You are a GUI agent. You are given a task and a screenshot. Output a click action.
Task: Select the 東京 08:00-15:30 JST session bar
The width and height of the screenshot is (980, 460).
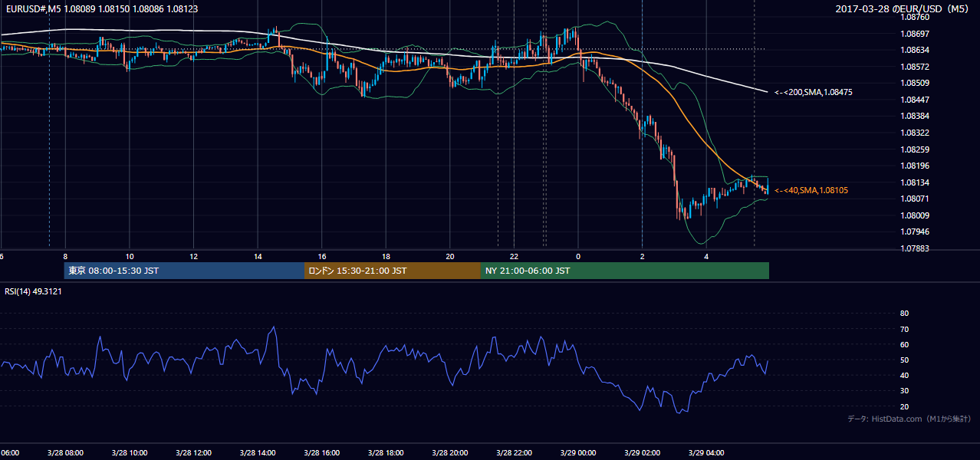(x=184, y=271)
